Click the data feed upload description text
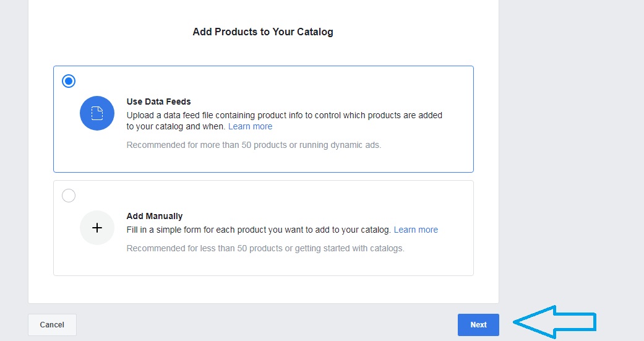644x341 pixels. [x=284, y=121]
